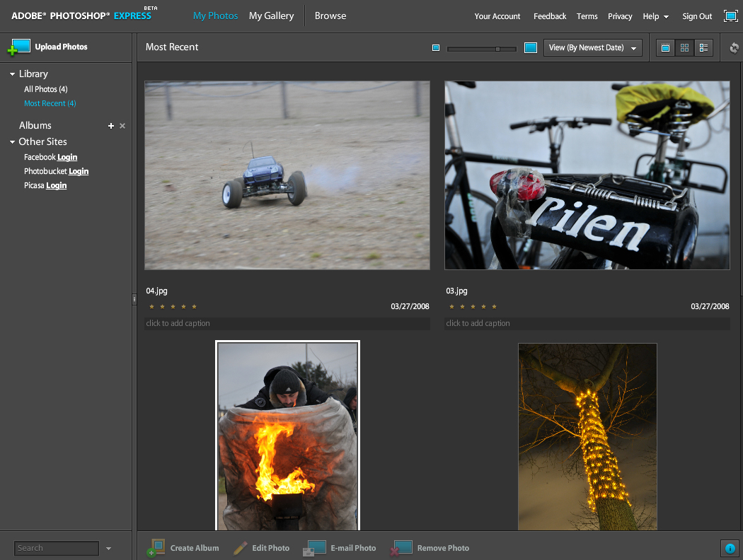Click caption field under 04.jpg
Screen dimensions: 743x560
pyautogui.click(x=287, y=324)
